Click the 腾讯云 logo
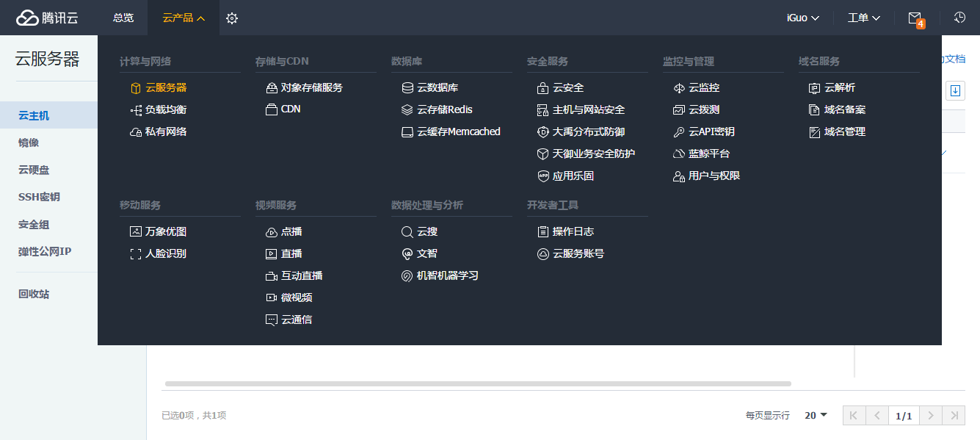Image resolution: width=980 pixels, height=440 pixels. (47, 18)
